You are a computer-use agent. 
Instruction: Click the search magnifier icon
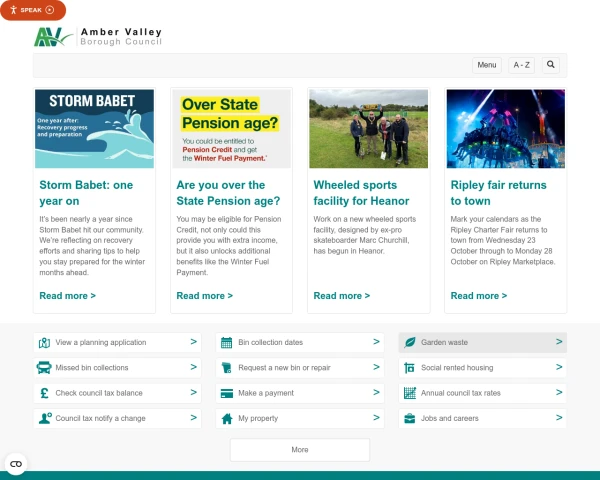[550, 65]
